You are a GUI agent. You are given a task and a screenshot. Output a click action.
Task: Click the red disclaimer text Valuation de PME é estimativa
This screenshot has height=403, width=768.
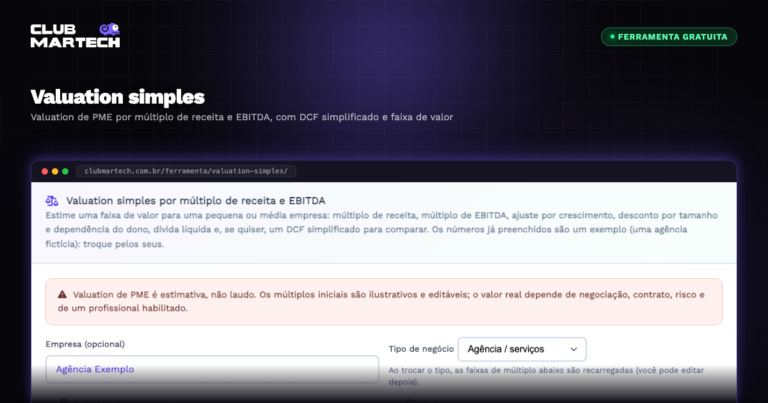coord(381,301)
